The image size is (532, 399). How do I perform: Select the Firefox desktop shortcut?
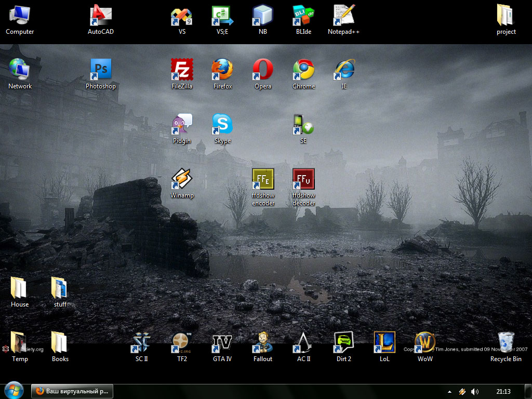(x=222, y=70)
